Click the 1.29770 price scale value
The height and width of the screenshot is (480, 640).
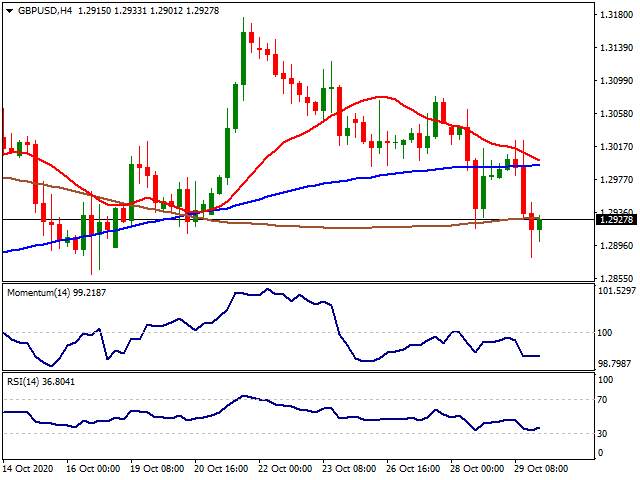(x=616, y=180)
